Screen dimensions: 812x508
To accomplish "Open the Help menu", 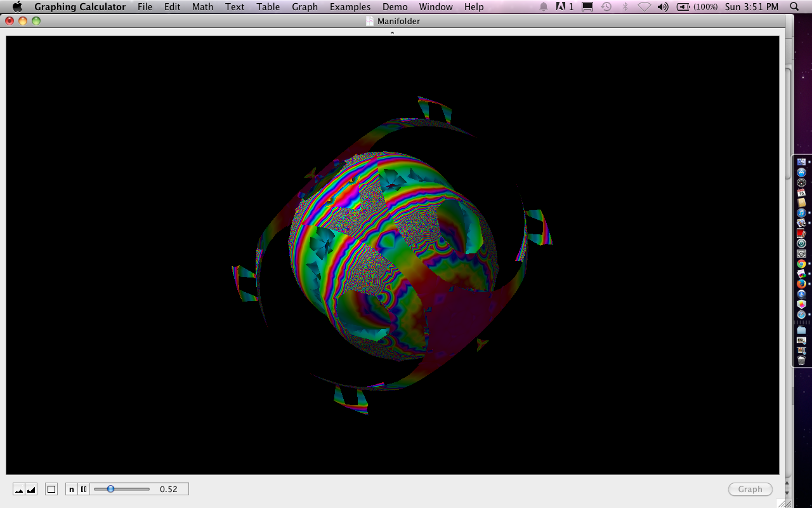I will (x=474, y=6).
